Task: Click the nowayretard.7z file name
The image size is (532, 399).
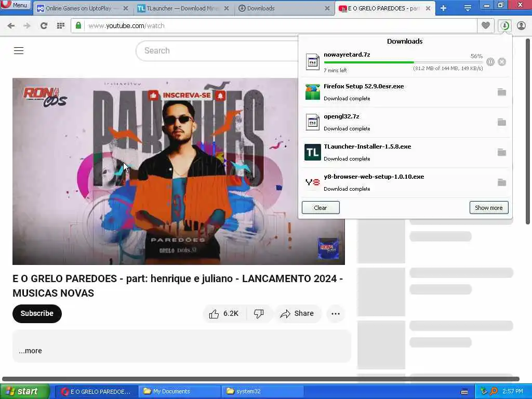Action: click(x=347, y=55)
